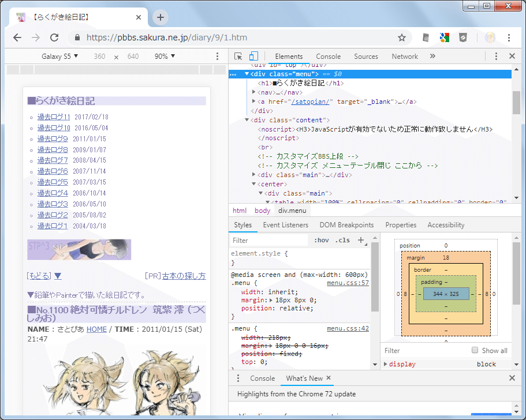The height and width of the screenshot is (420, 526).
Task: Switch to the Console tab
Action: tap(328, 57)
